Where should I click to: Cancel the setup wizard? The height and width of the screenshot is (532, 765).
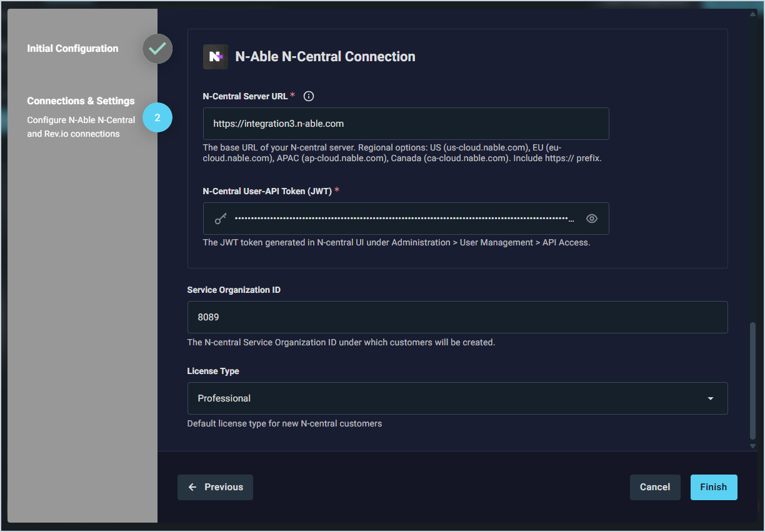click(654, 487)
